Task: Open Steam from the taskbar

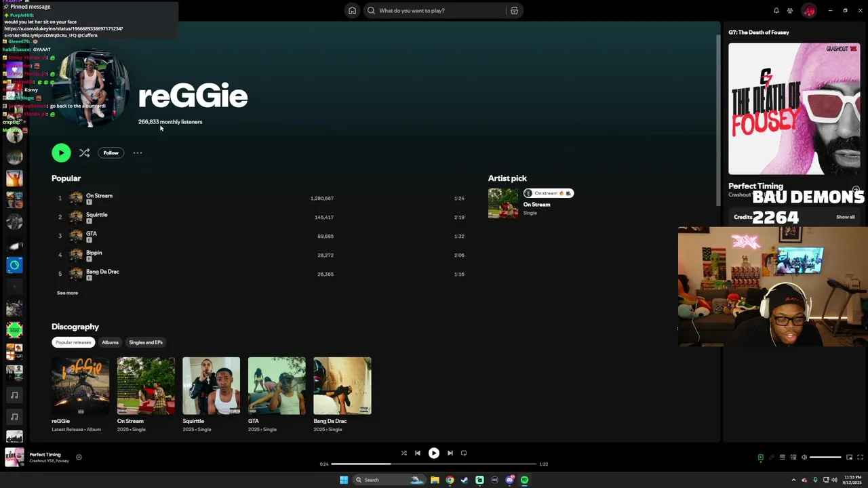Action: (x=465, y=480)
